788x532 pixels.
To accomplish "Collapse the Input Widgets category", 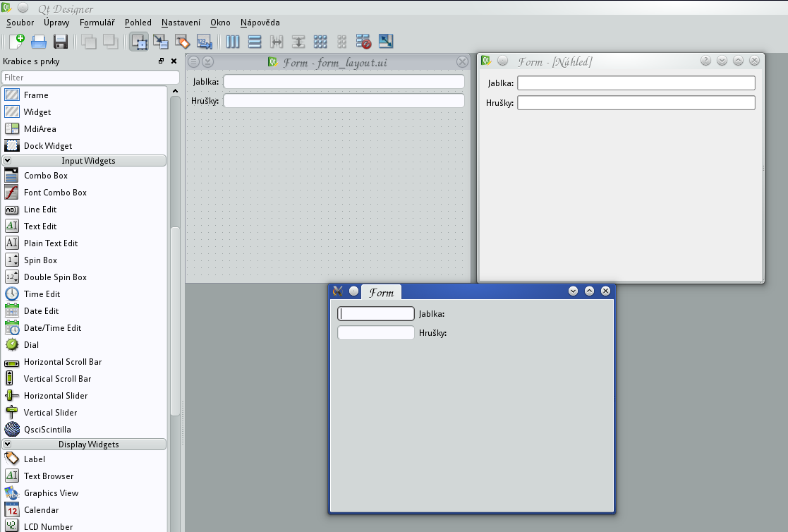I will point(8,160).
